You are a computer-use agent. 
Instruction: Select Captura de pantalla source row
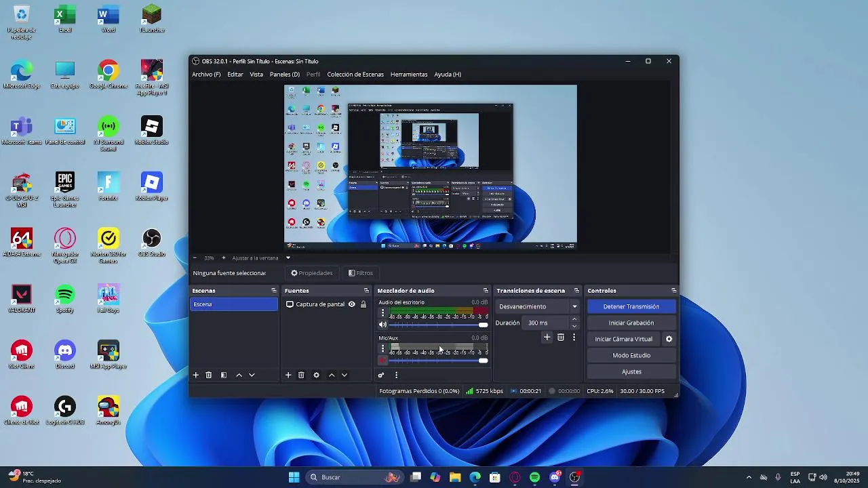pyautogui.click(x=326, y=304)
